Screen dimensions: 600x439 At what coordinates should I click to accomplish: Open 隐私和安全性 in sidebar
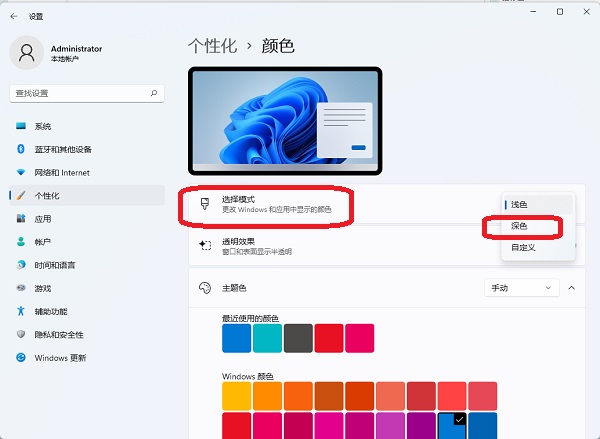click(59, 334)
